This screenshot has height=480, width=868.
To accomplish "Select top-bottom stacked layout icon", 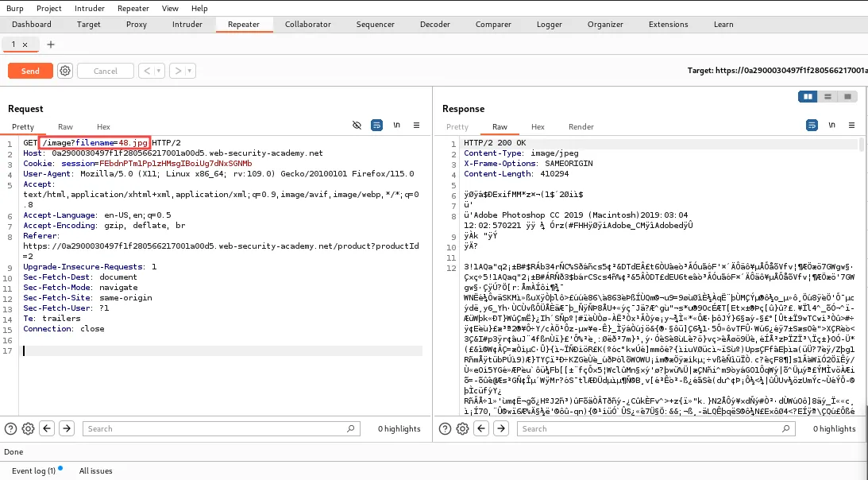I will click(827, 96).
